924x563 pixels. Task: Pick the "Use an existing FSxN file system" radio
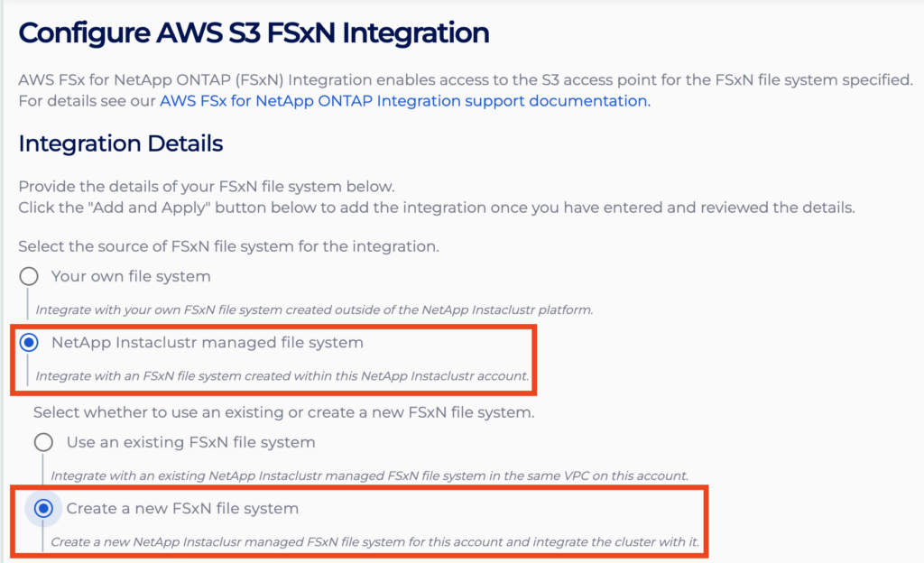(43, 442)
